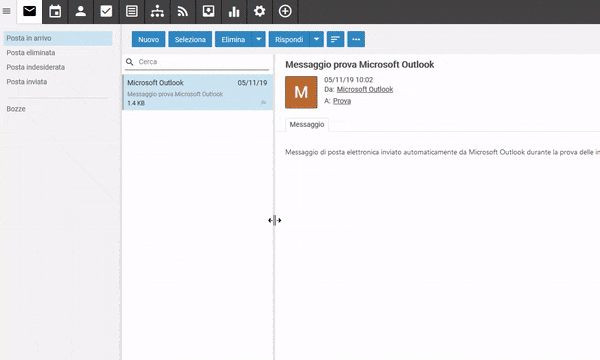The image size is (600, 360).
Task: Open the Tasks checkmark icon
Action: [x=106, y=11]
